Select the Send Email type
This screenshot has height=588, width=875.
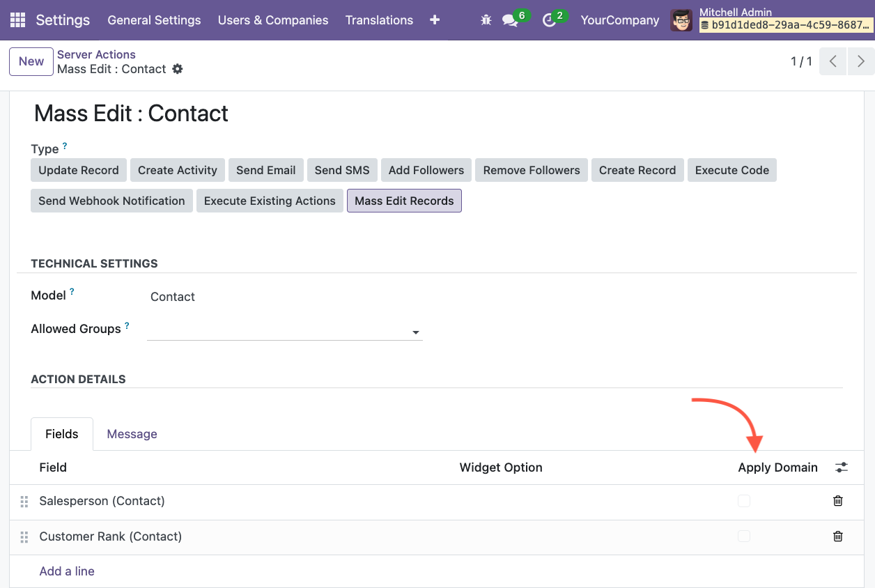[x=266, y=170]
